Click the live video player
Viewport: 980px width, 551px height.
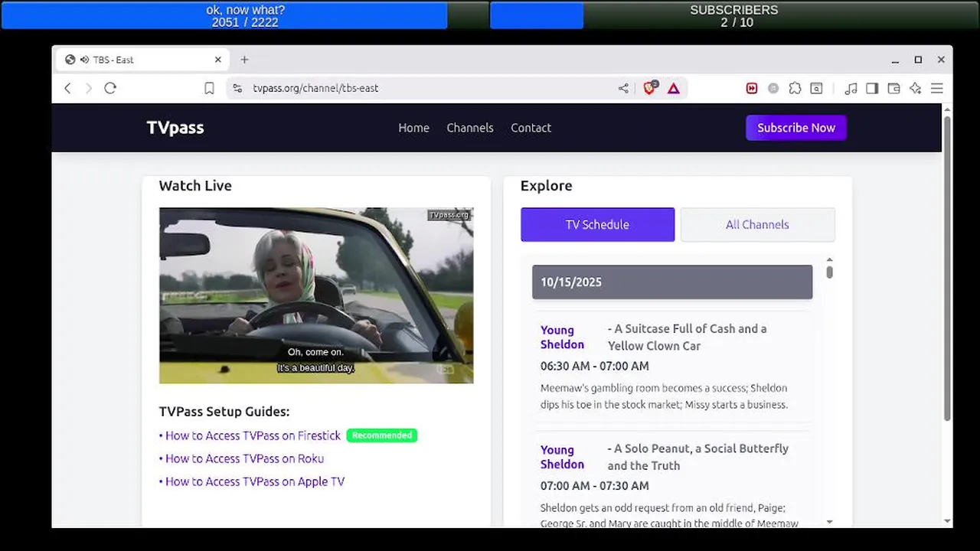click(316, 295)
